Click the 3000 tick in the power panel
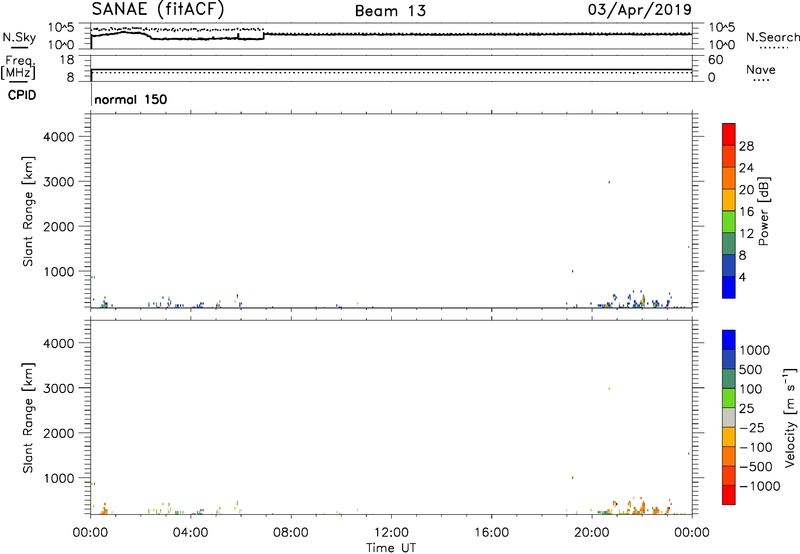 click(59, 182)
